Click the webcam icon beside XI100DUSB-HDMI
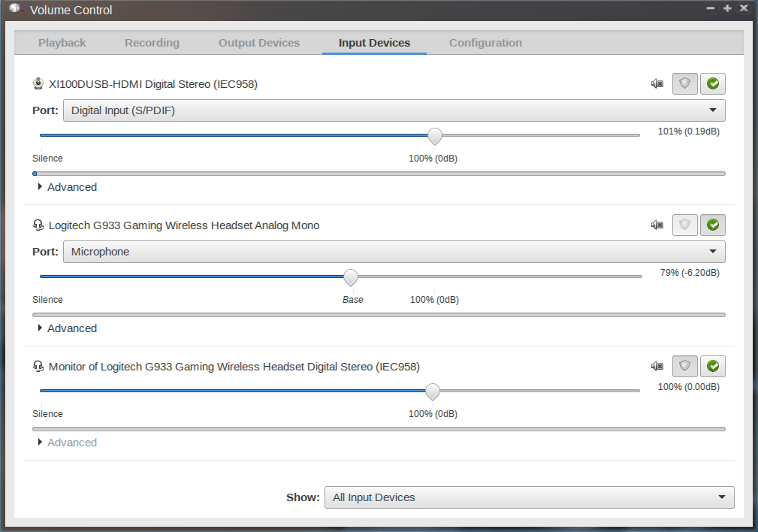The image size is (758, 532). tap(38, 84)
